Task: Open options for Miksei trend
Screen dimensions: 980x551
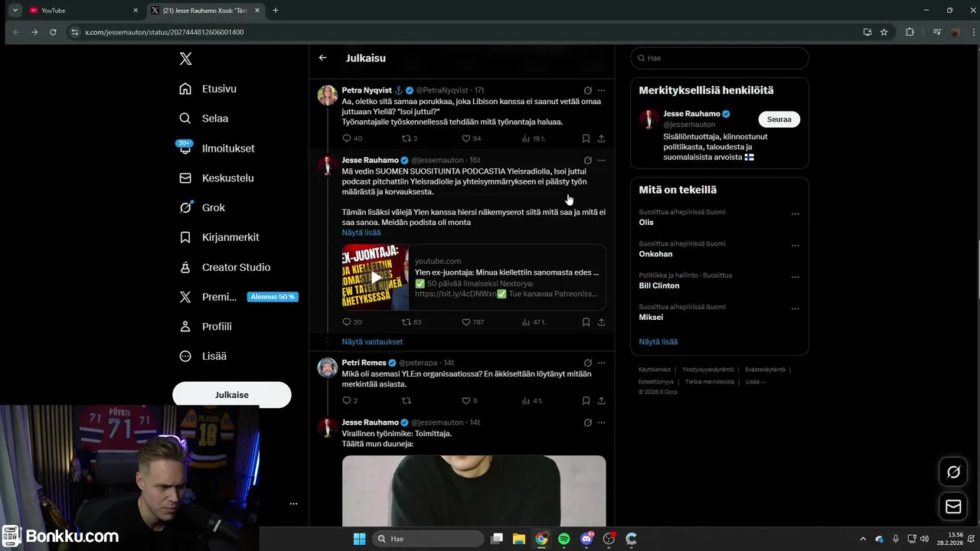Action: click(x=795, y=309)
